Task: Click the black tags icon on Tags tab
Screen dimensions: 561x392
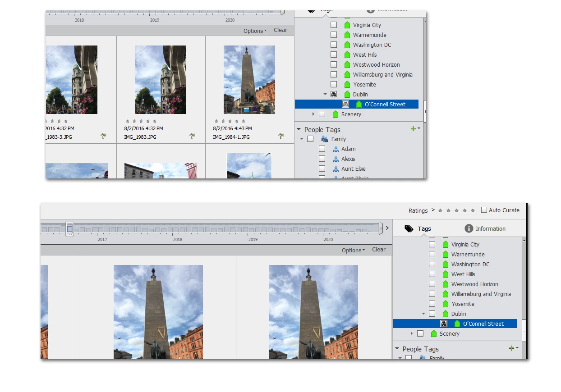Action: click(409, 228)
